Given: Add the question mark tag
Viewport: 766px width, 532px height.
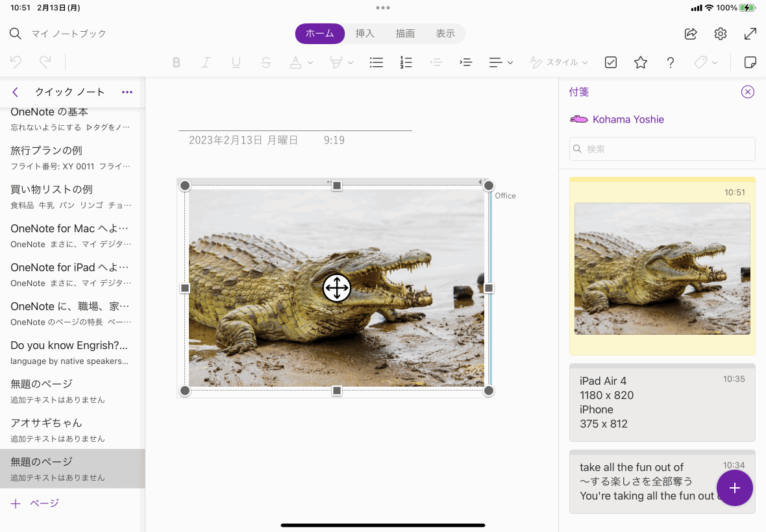Looking at the screenshot, I should coord(670,62).
